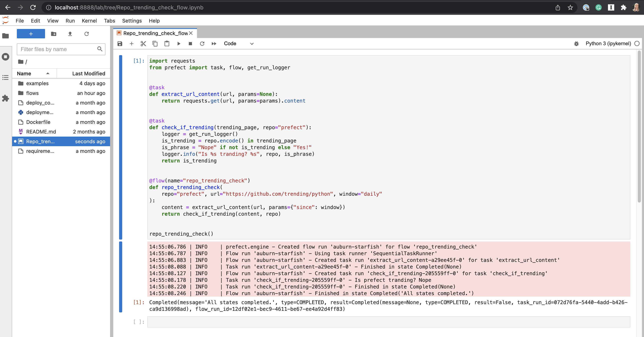Enable the debugger bug icon

tap(576, 44)
